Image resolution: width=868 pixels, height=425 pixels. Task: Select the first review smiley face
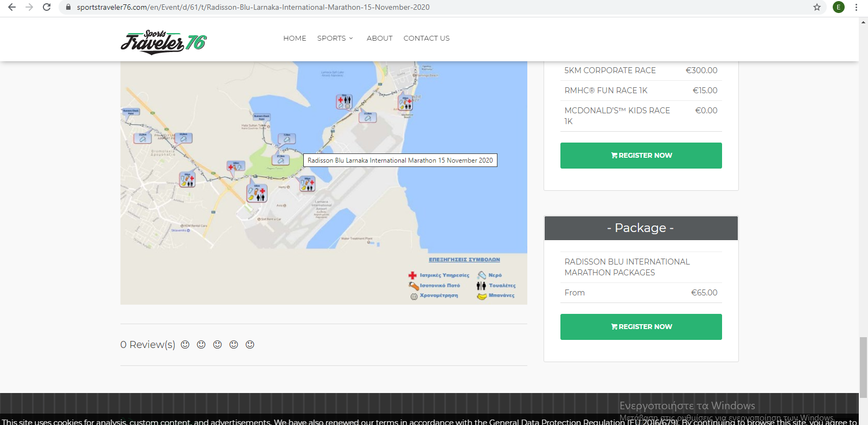(185, 344)
